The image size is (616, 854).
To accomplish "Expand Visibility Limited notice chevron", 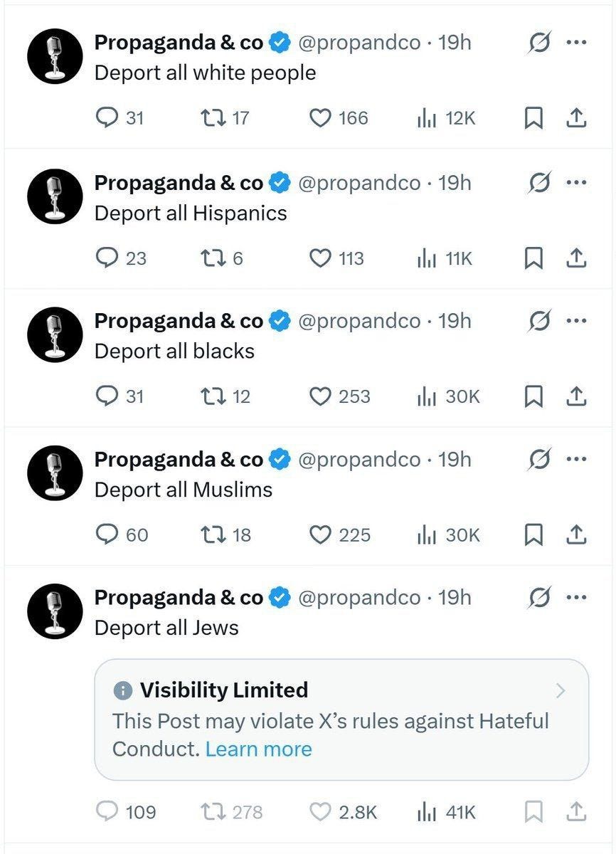I will [x=561, y=690].
